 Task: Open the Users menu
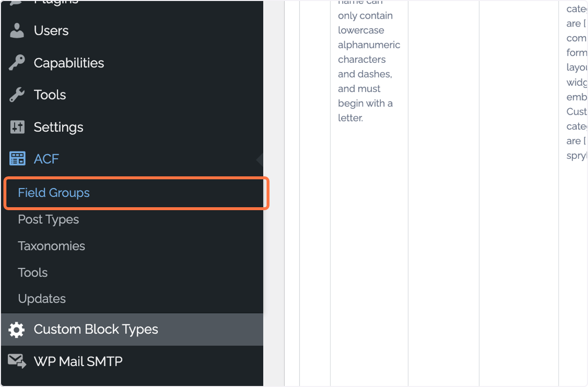pos(51,30)
